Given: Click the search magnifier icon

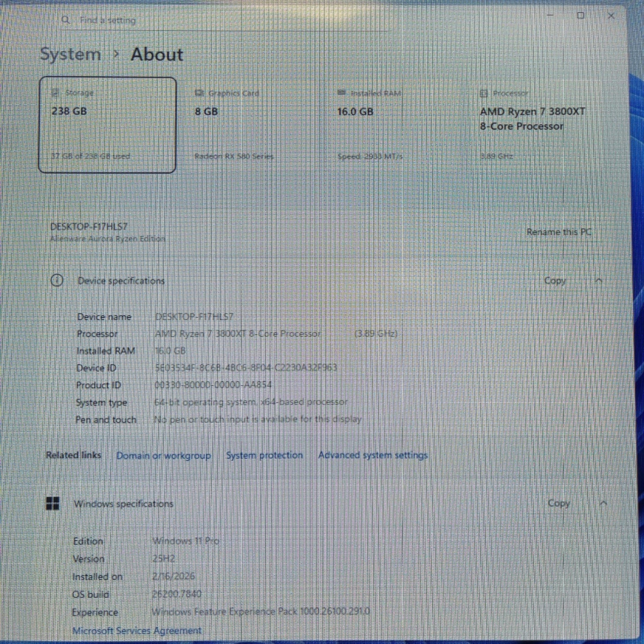Looking at the screenshot, I should coord(66,20).
